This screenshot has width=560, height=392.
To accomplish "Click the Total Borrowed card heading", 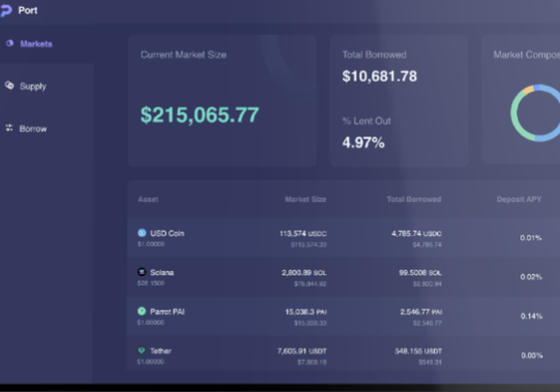I will tap(374, 55).
